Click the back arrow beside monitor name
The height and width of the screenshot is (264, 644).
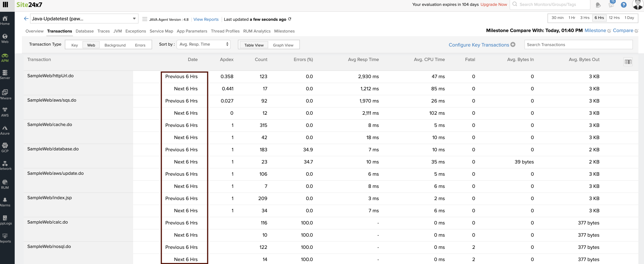pos(26,19)
